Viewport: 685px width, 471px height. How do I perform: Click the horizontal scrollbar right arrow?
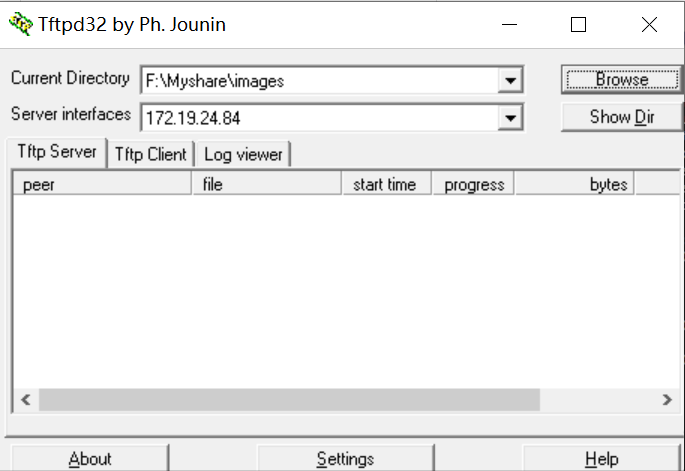(x=667, y=399)
